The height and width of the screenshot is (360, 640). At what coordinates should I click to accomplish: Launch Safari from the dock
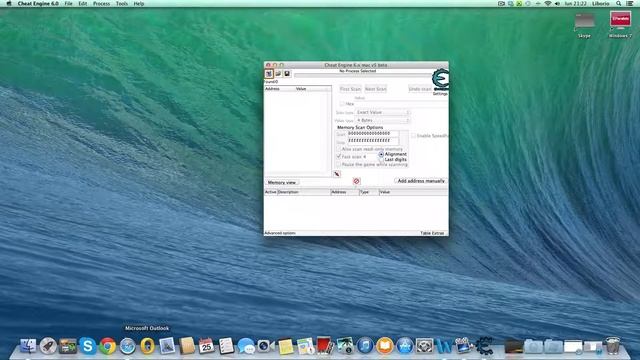(127, 346)
